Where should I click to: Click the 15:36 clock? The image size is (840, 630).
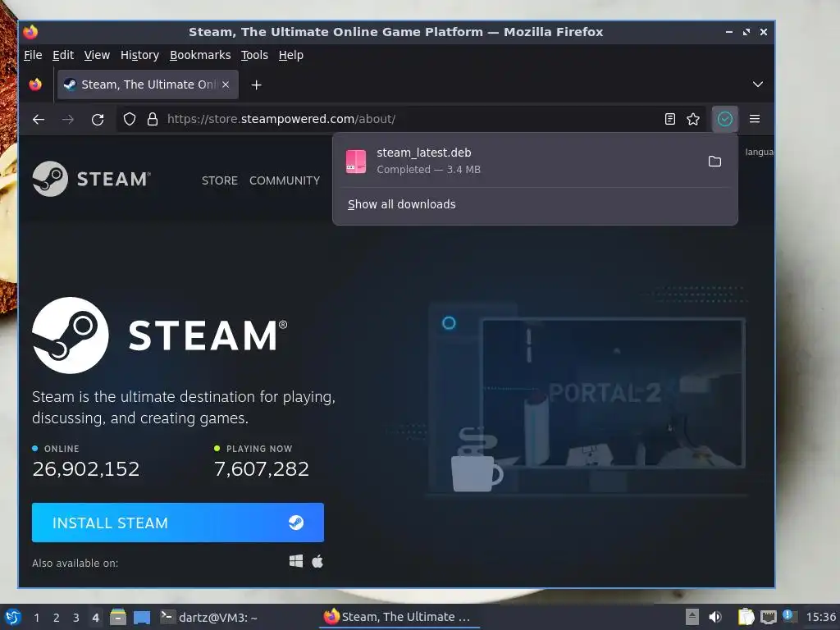(x=820, y=617)
